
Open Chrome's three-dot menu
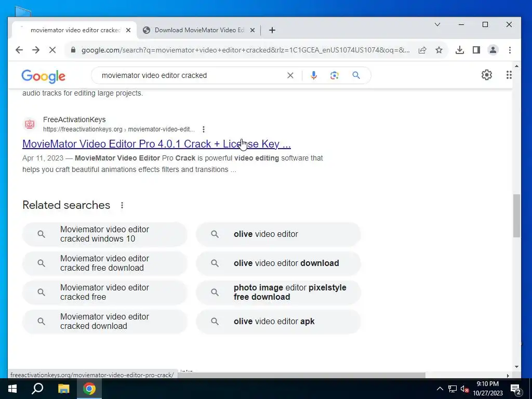(x=510, y=50)
